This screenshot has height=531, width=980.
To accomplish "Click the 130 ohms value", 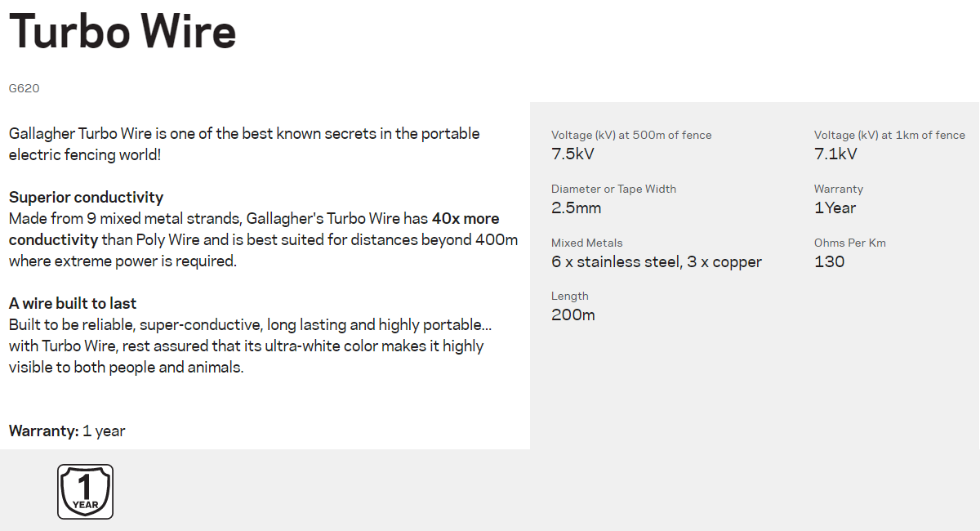I will tap(829, 261).
